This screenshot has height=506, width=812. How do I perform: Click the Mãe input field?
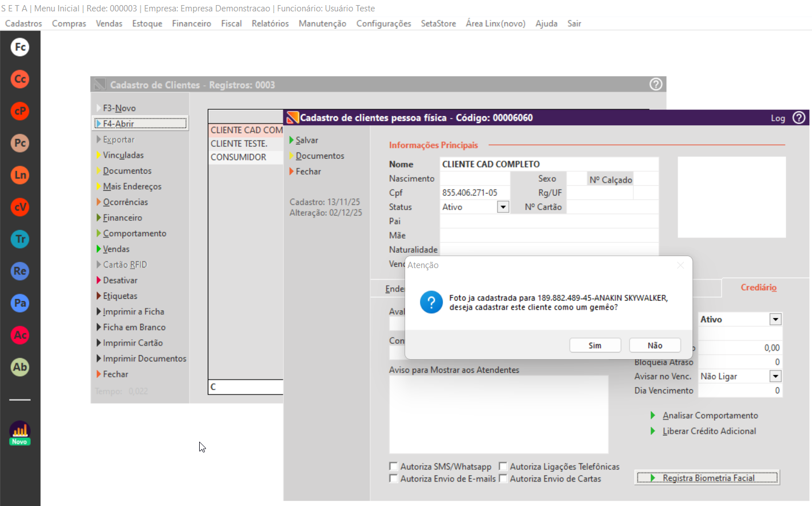coord(549,235)
